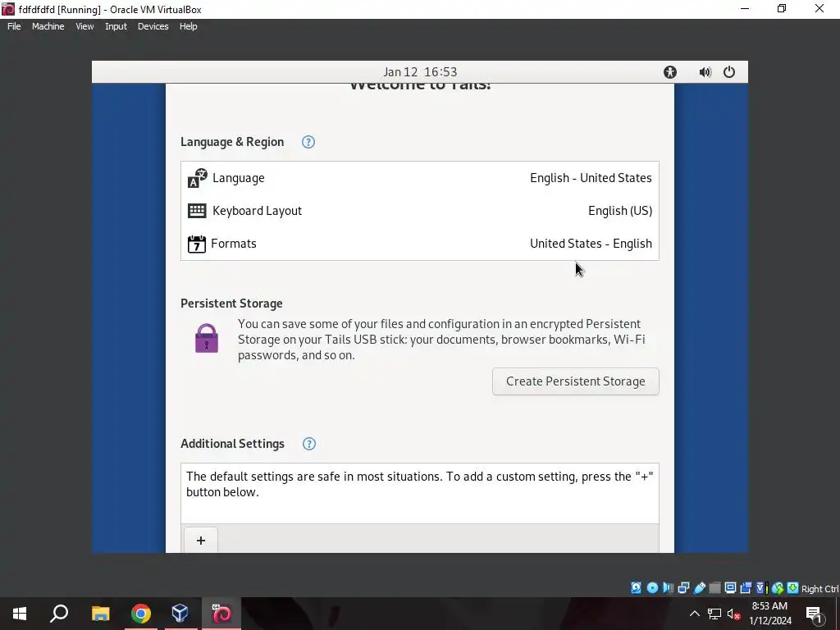
Task: Click the optical disc status icon
Action: (x=652, y=587)
